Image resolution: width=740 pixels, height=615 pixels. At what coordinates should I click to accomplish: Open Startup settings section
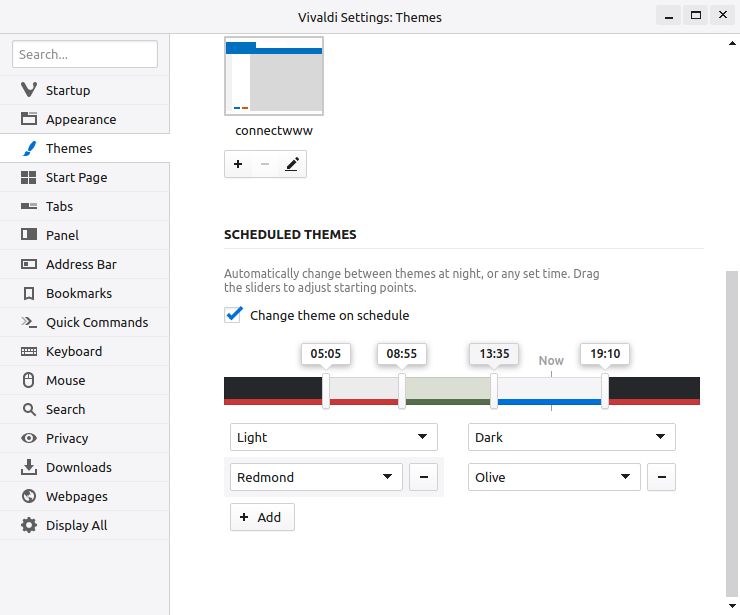tap(84, 90)
